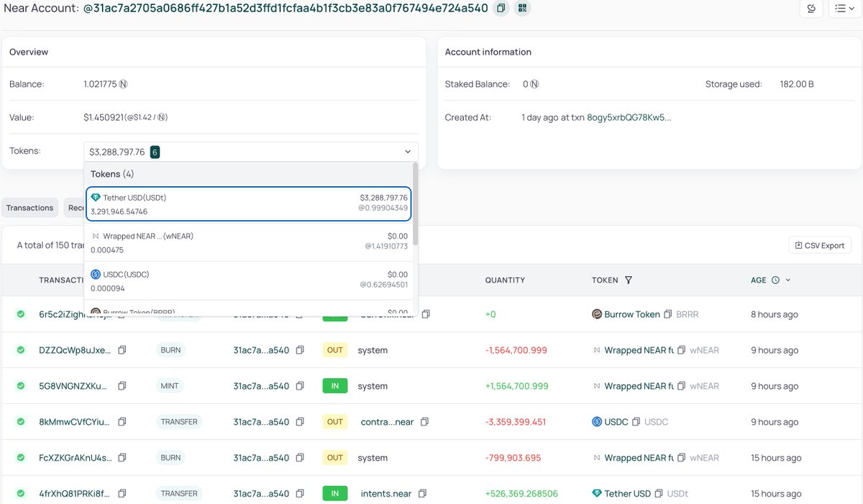Open sender 31ac7a...a540 in the MINT row

point(261,386)
